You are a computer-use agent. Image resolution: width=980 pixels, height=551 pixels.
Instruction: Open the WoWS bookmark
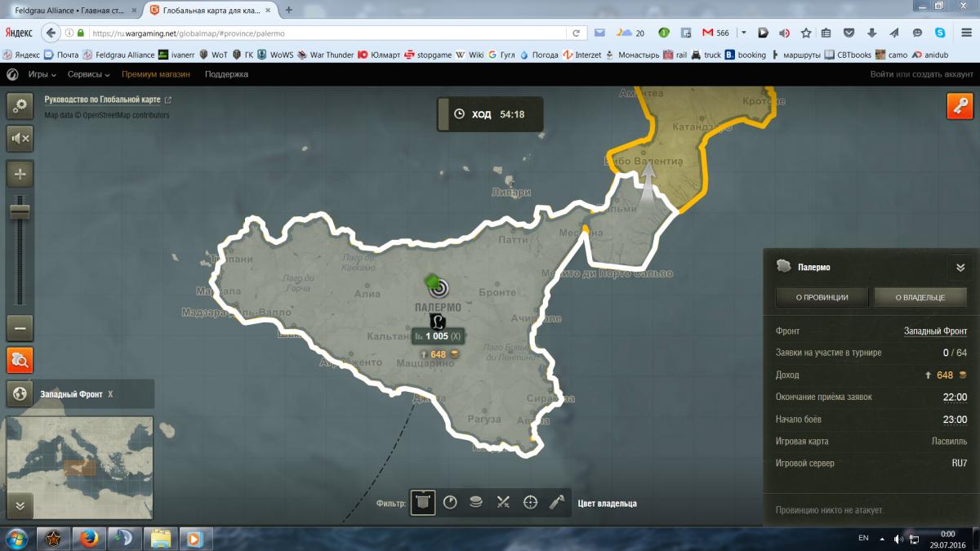tap(276, 55)
